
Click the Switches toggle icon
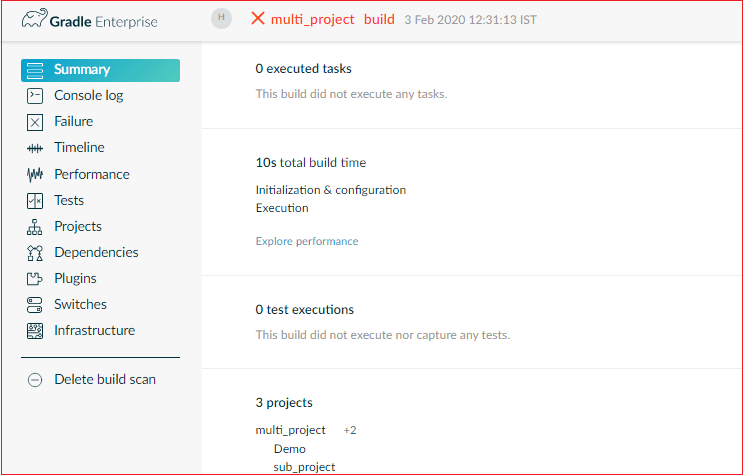tap(35, 305)
